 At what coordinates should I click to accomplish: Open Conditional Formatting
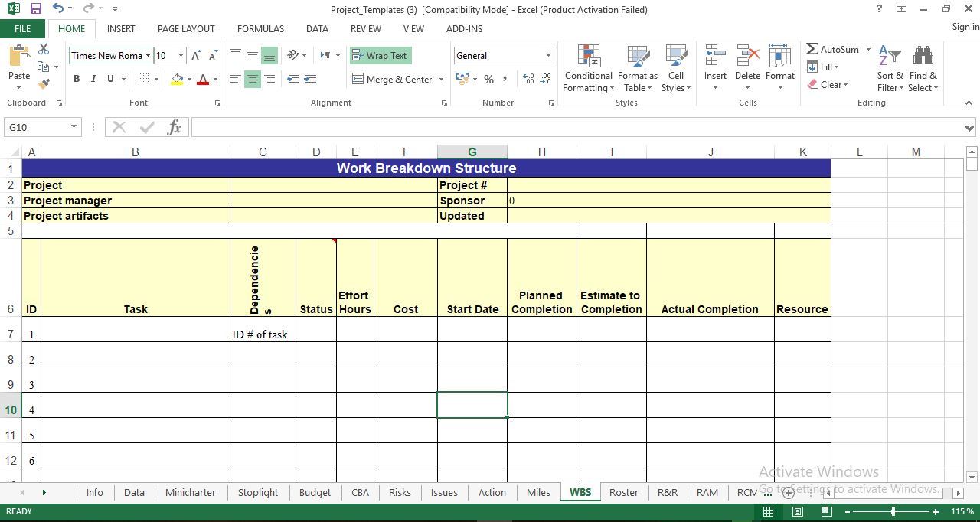[588, 67]
